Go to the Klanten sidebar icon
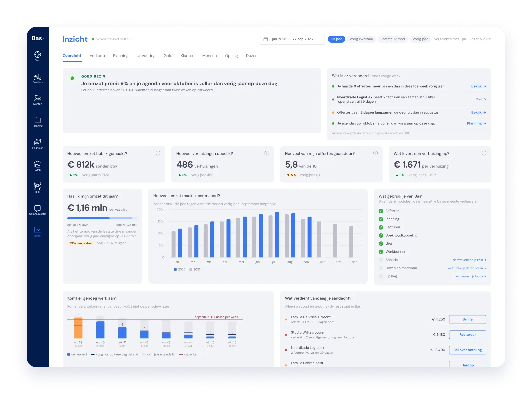This screenshot has width=532, height=394. click(x=38, y=100)
